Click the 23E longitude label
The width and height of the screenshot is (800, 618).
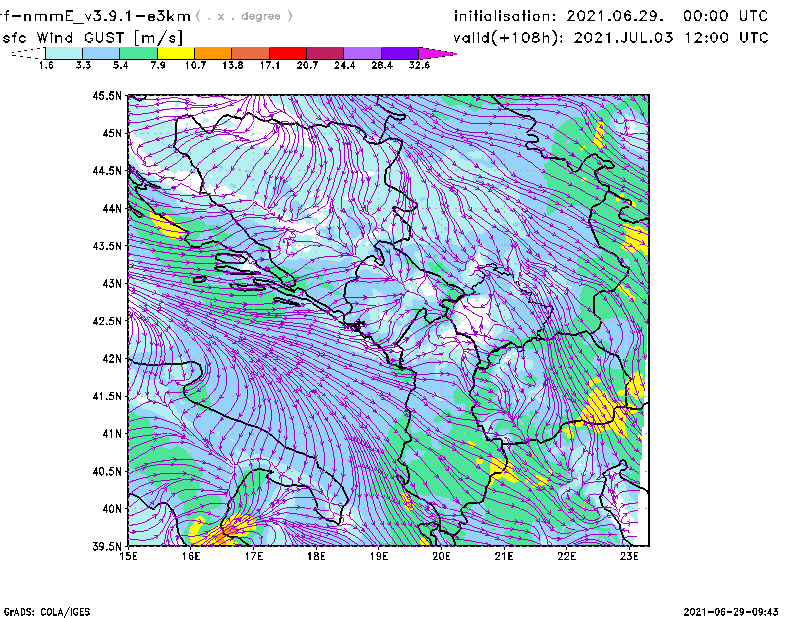click(x=629, y=556)
